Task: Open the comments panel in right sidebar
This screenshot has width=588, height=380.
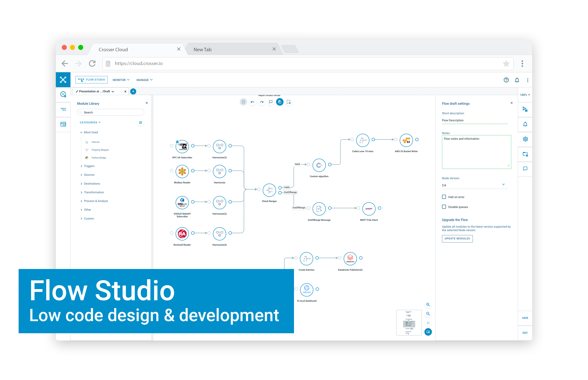Action: 525,169
